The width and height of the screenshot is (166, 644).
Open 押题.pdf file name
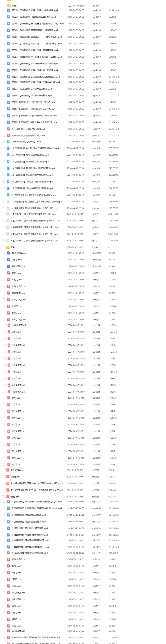(15, 497)
